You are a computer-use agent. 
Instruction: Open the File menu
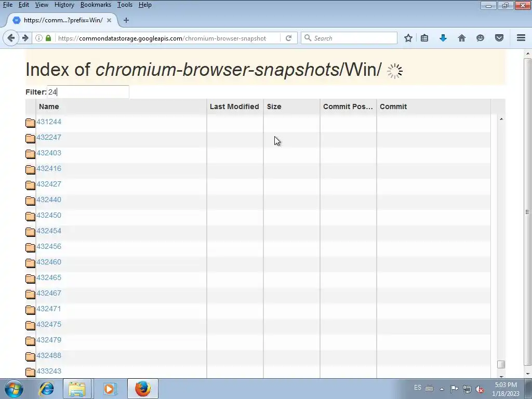[x=8, y=5]
